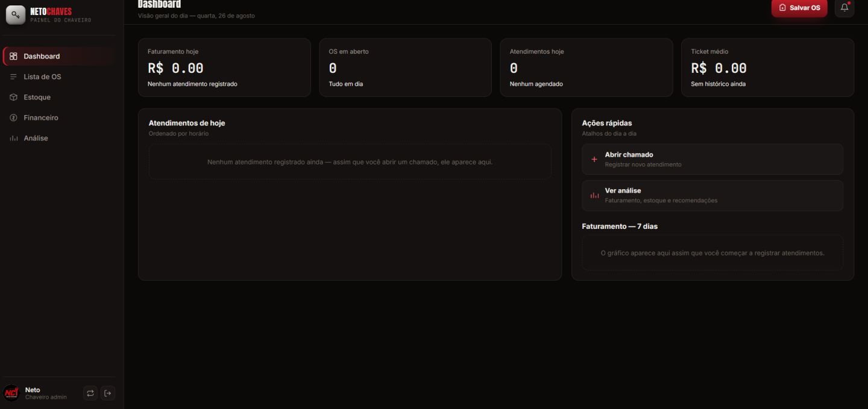Open the Análise page from the sidebar
Image resolution: width=868 pixels, height=409 pixels.
tap(58, 138)
